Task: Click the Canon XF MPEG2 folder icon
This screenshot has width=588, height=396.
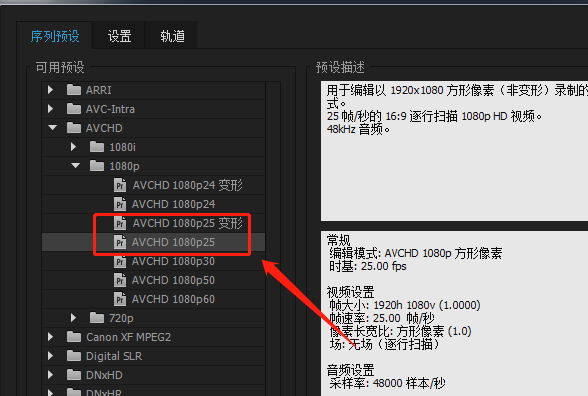Action: point(74,337)
